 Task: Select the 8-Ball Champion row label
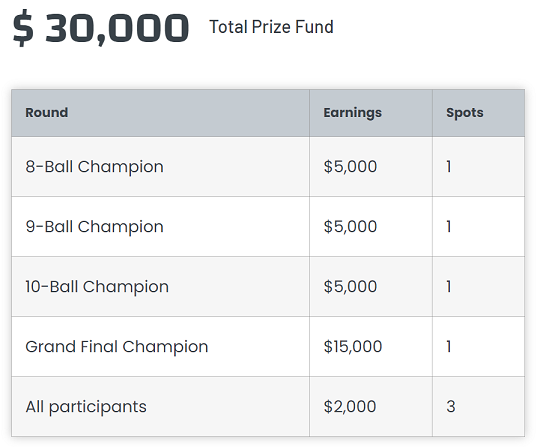94,167
